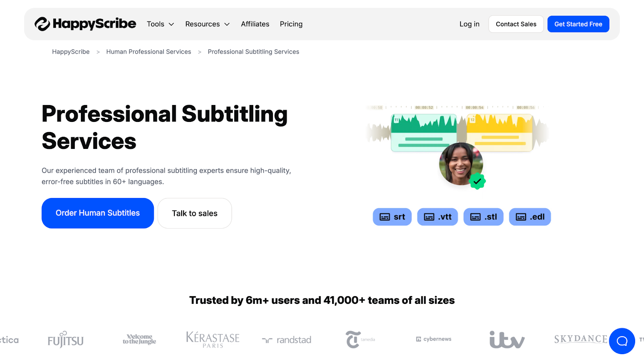Click the Skydance partner logo

point(581,339)
